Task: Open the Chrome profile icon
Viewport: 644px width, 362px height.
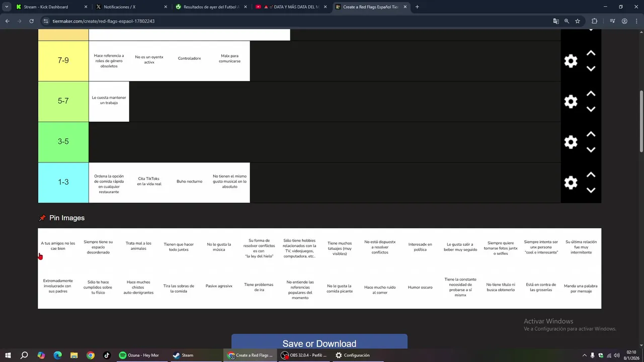Action: 624,21
